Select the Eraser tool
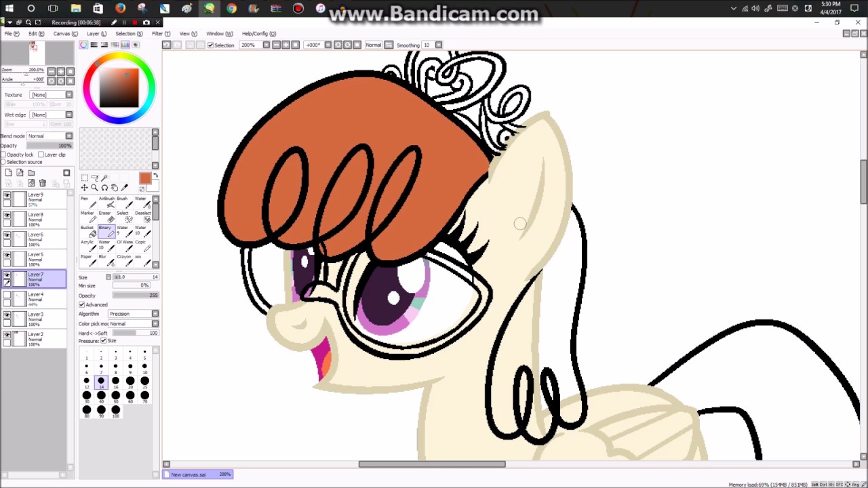The height and width of the screenshot is (488, 868). pos(106,217)
